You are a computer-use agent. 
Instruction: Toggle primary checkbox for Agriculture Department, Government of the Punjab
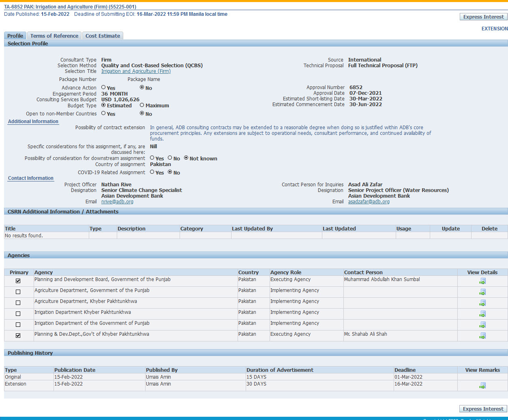point(18,292)
